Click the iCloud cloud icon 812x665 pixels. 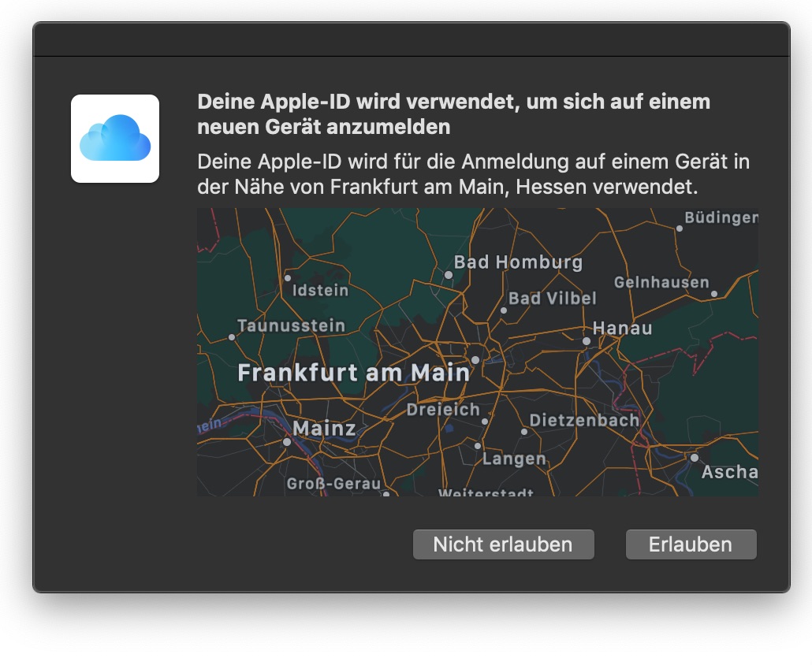pos(115,138)
